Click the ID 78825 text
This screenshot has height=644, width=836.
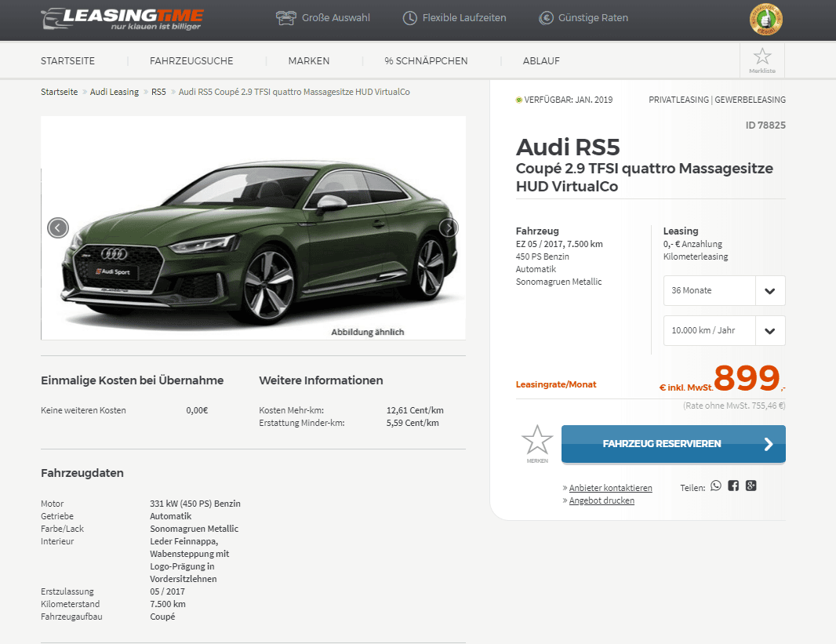coord(765,126)
